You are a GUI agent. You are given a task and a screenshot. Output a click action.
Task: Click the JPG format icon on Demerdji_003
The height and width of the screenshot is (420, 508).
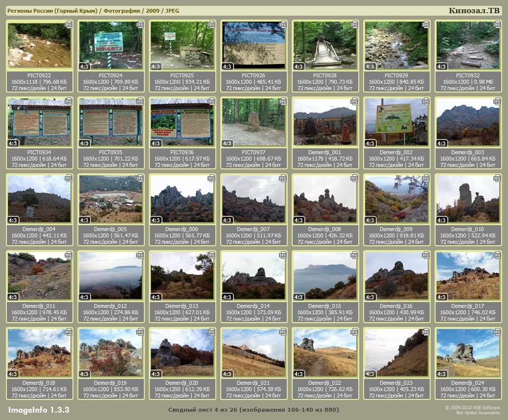tap(498, 101)
